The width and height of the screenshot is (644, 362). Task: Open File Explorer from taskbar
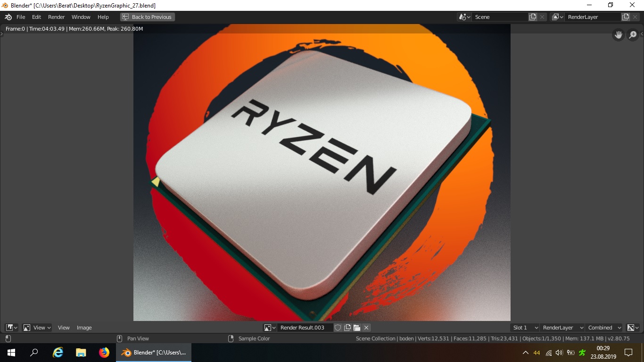(x=81, y=353)
